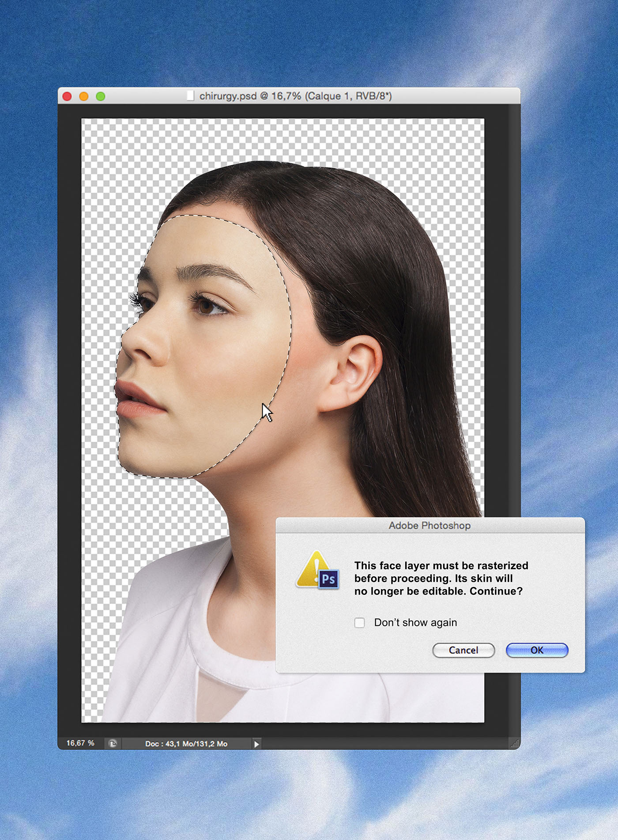Expand the status bar info arrow

pyautogui.click(x=256, y=744)
